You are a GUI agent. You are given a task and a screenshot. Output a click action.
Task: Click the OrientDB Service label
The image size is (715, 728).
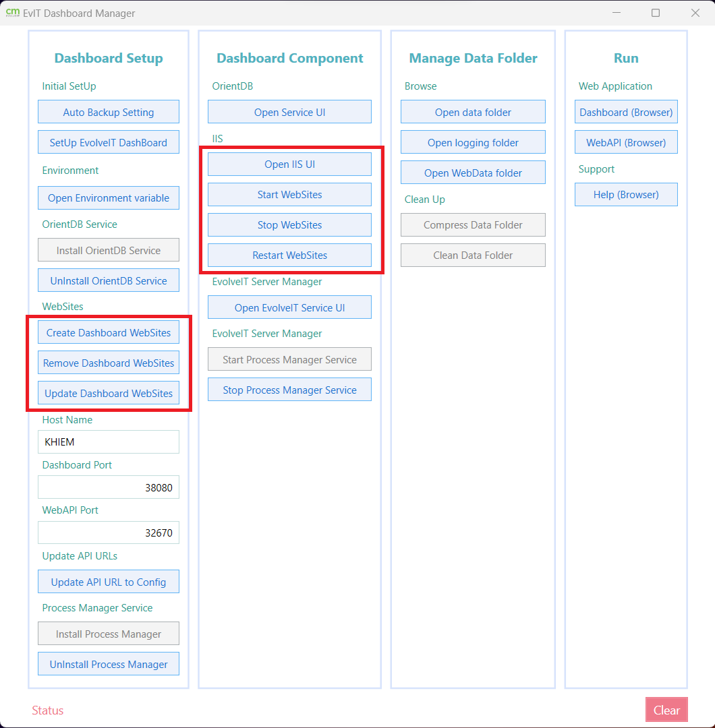point(80,224)
